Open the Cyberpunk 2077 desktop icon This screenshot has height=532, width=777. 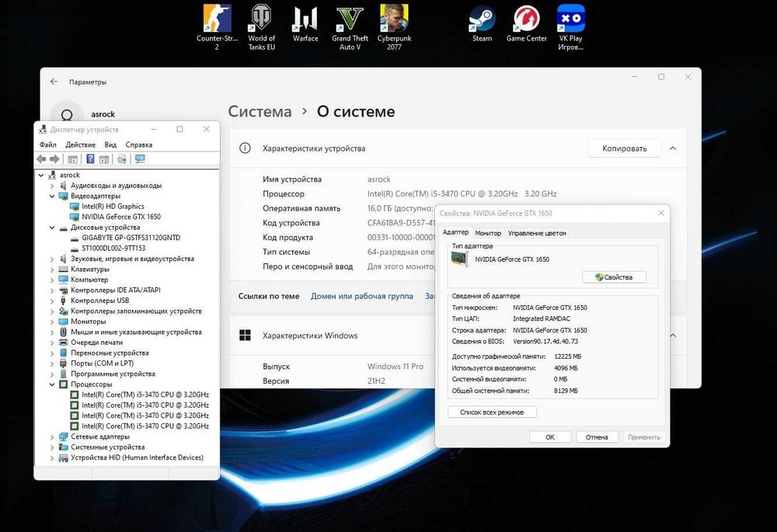[394, 26]
